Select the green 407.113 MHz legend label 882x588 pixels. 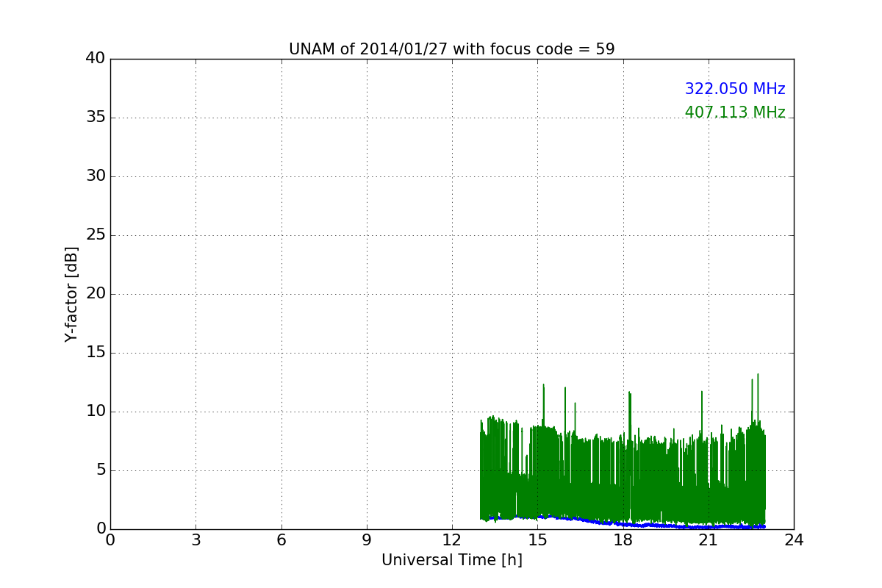pos(735,112)
